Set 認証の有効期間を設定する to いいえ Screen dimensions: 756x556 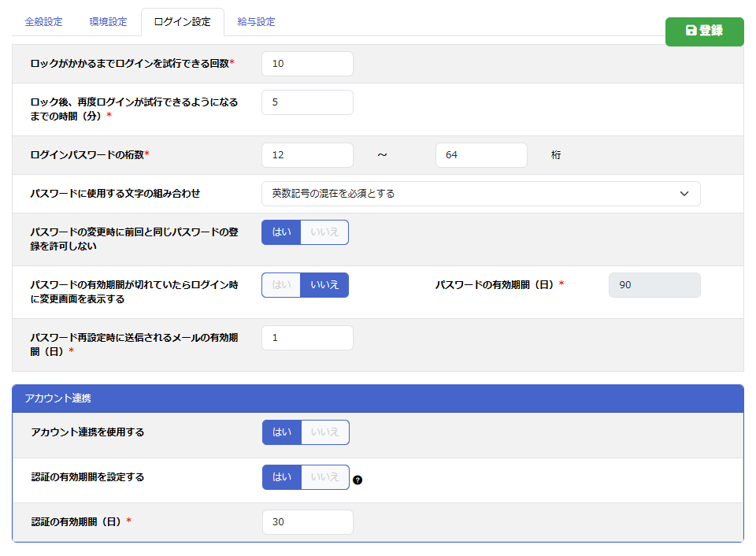click(324, 477)
